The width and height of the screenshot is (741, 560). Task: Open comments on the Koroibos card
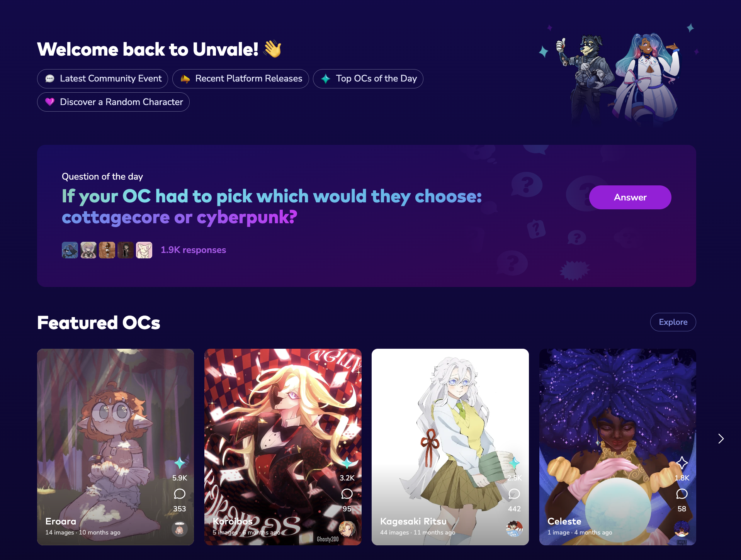[347, 494]
